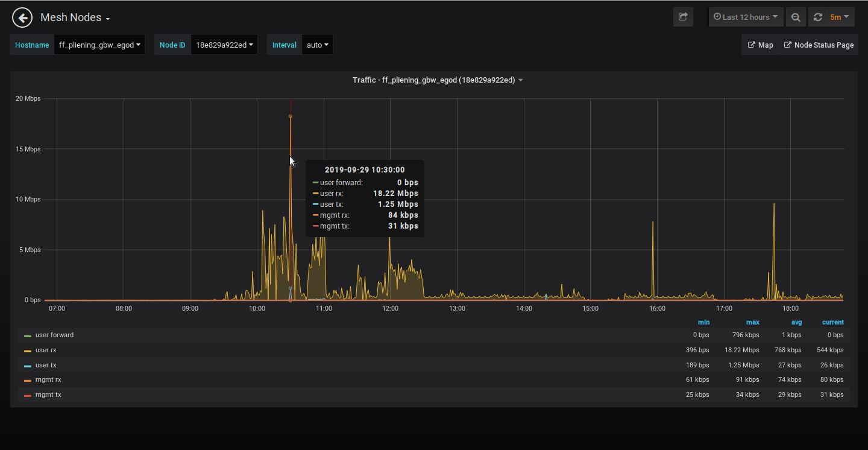This screenshot has height=450, width=868.
Task: Sort legend by avg column
Action: click(x=795, y=322)
